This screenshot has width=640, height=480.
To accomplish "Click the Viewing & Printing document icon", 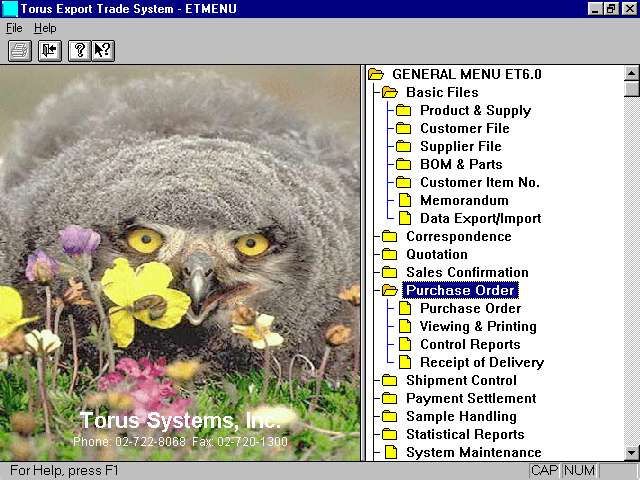I will [x=405, y=326].
